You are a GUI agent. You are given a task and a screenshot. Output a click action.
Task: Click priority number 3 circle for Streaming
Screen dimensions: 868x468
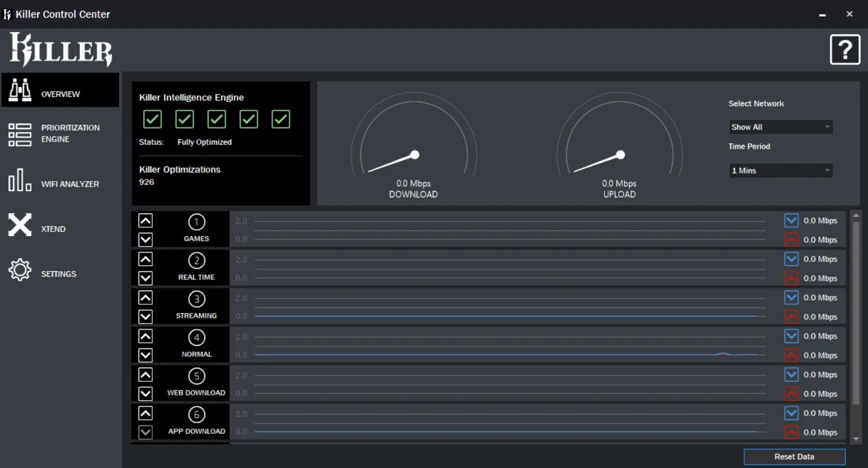click(x=197, y=299)
